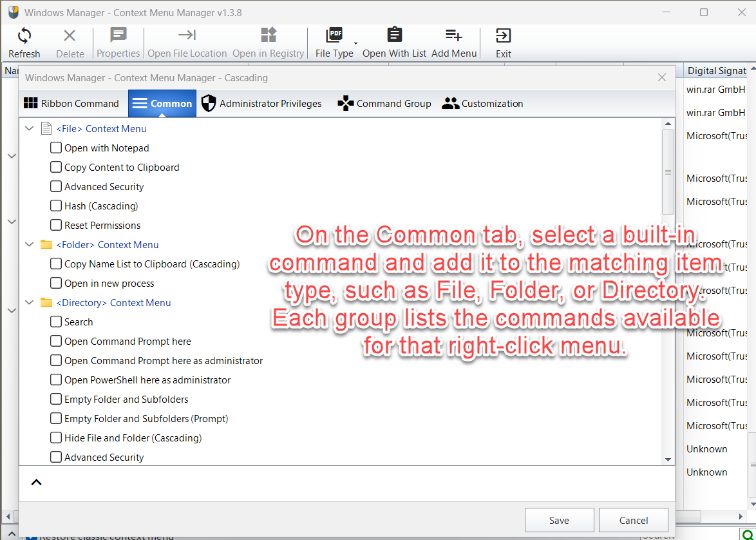Screen dimensions: 756x540
Task: Open the File Type dropdown arrow
Action: coord(356,43)
